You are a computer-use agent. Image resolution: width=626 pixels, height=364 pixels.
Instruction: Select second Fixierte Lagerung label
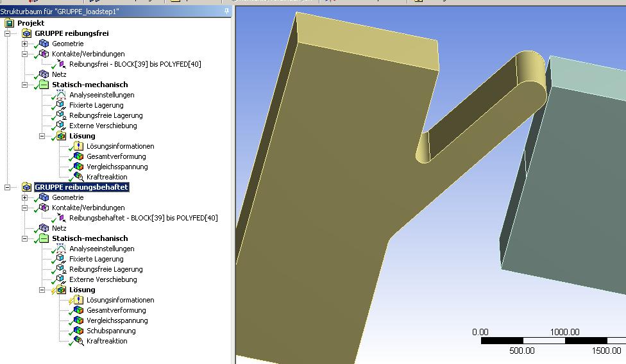click(x=96, y=259)
